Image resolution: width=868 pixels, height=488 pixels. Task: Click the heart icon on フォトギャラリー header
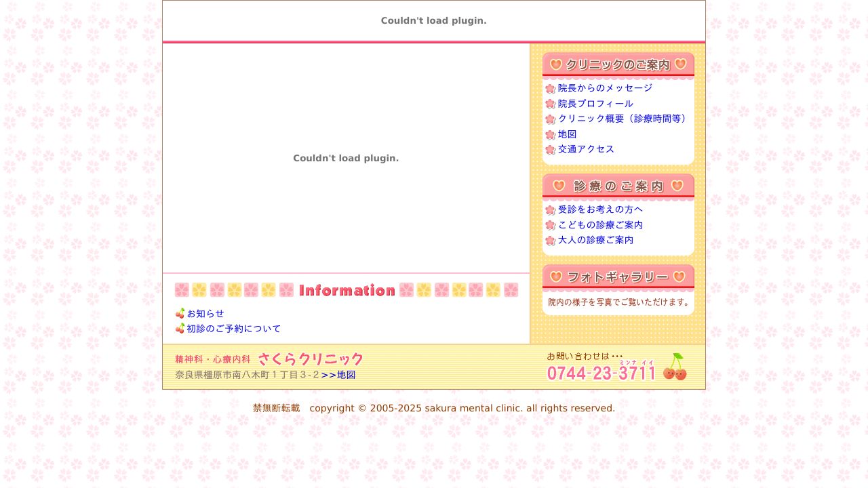pyautogui.click(x=555, y=277)
